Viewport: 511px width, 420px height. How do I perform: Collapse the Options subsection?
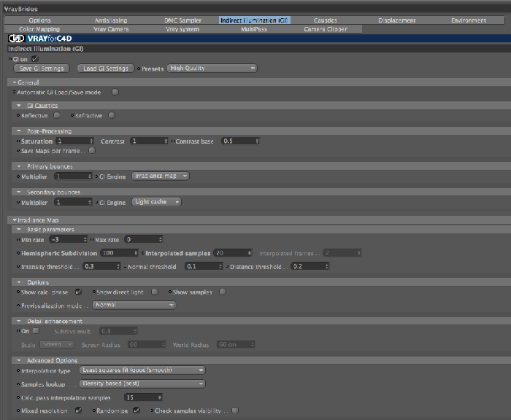pos(19,282)
